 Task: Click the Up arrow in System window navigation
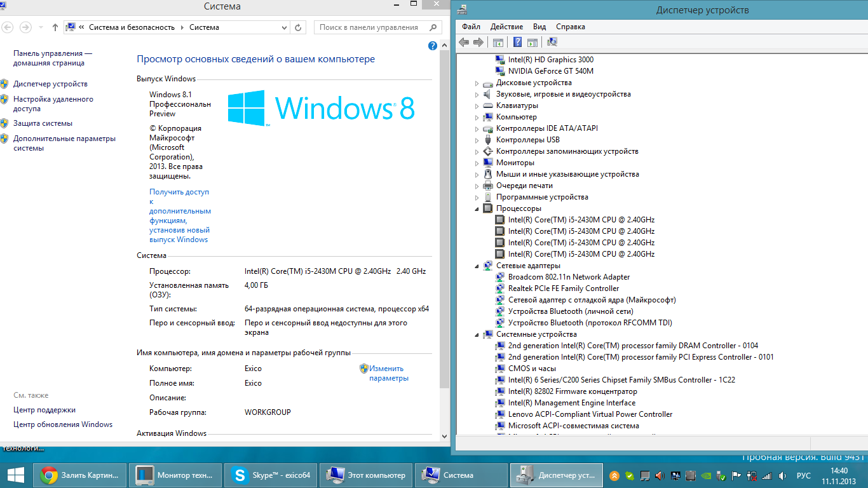[x=55, y=27]
